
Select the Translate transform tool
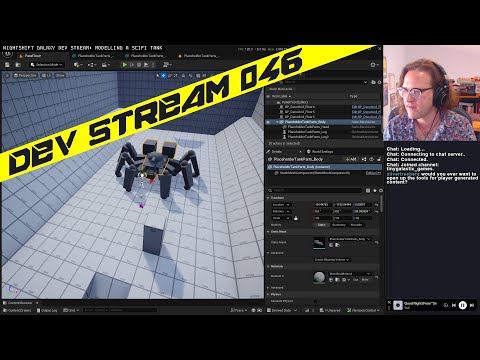[x=163, y=76]
